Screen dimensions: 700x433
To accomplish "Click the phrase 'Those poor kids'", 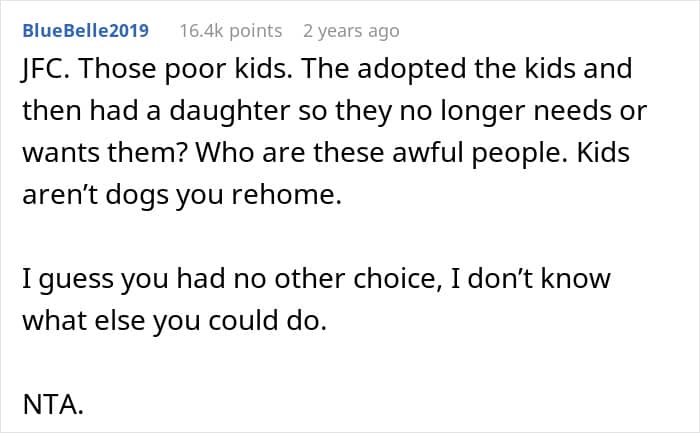I will (x=186, y=69).
